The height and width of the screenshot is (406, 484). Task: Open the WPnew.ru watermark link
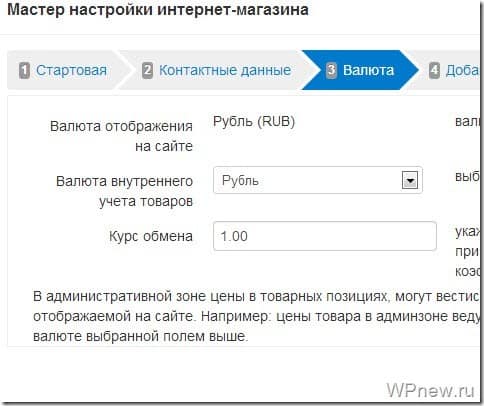[430, 390]
